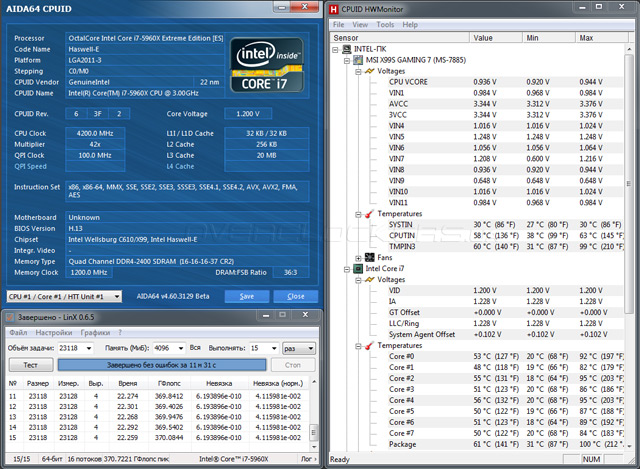Collapse the Intel Core i7 node
Viewport: 640px width, 469px height.
click(x=347, y=269)
